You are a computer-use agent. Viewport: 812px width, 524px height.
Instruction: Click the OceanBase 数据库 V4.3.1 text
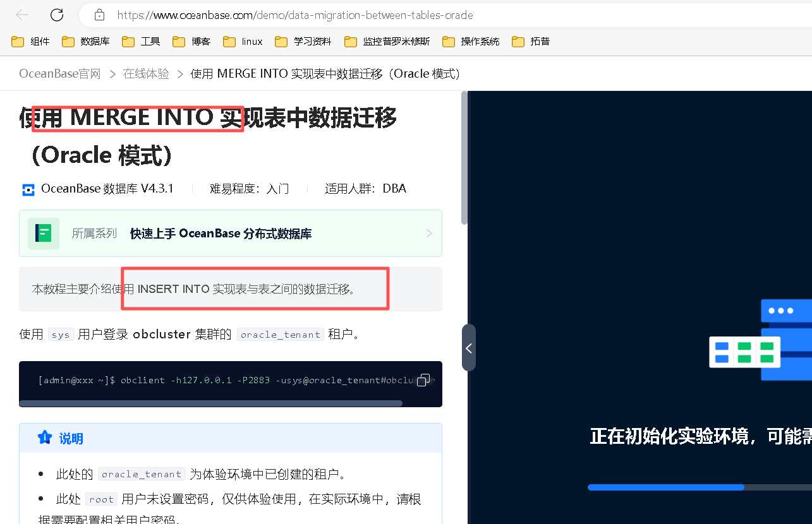(107, 189)
